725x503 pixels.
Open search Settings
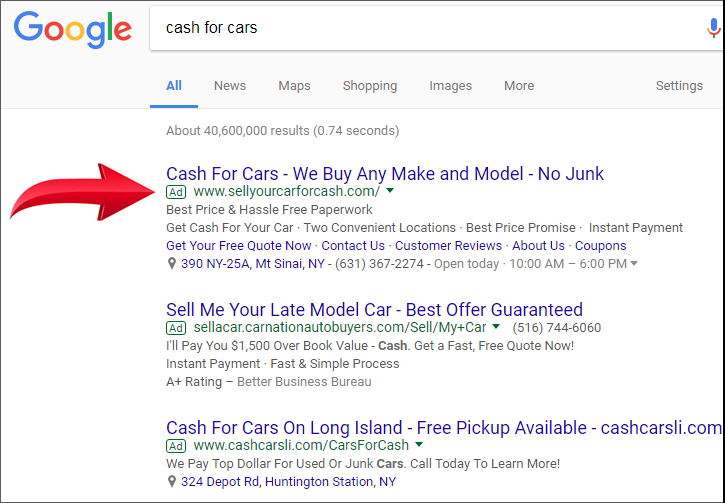point(679,86)
